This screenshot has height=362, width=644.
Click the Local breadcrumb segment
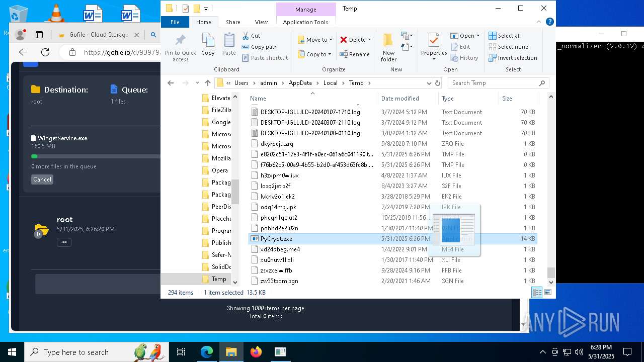coord(331,83)
